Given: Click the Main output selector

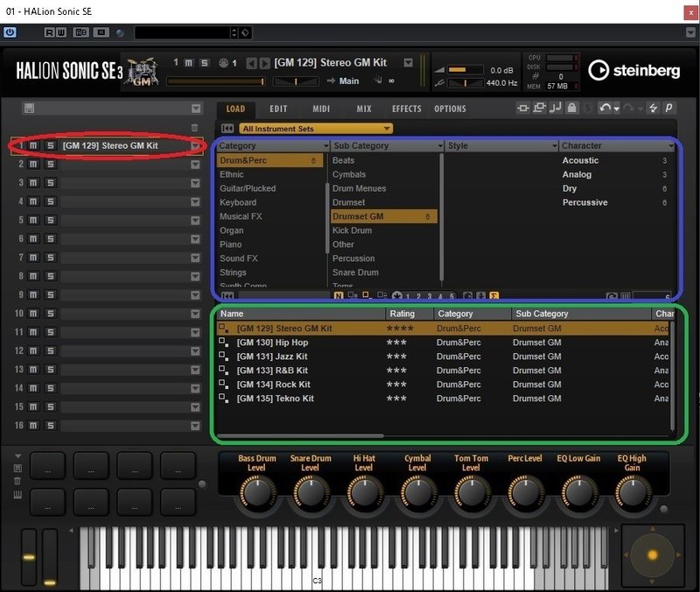Looking at the screenshot, I should tap(348, 81).
